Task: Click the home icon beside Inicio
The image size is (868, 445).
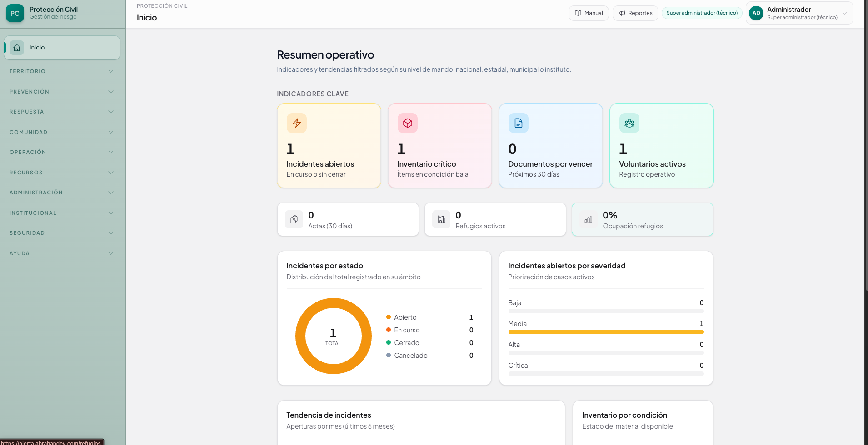Action: [17, 48]
